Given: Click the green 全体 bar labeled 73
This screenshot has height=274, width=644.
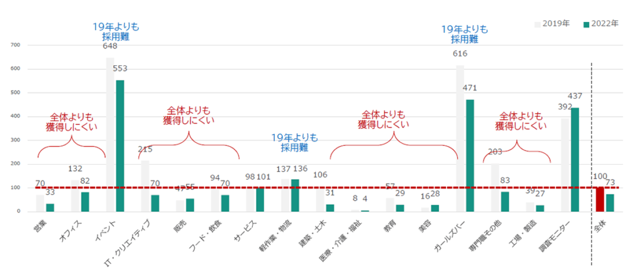Looking at the screenshot, I should (x=610, y=202).
